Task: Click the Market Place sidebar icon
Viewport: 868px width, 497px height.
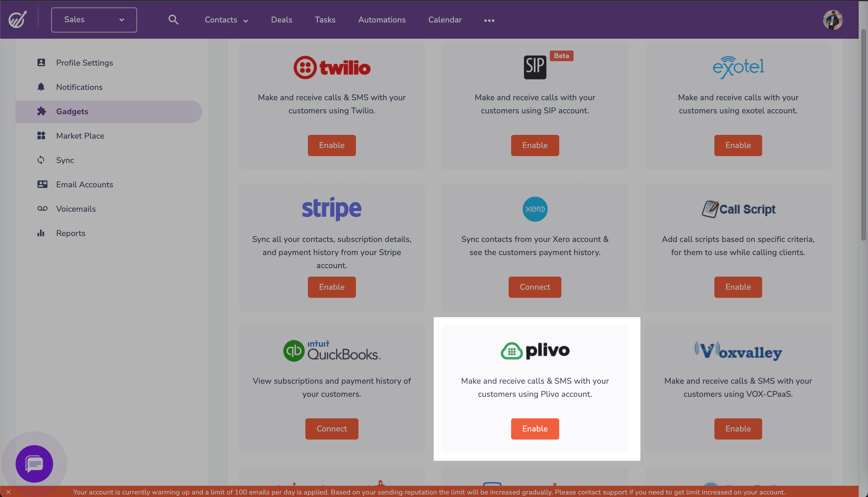Action: [41, 135]
